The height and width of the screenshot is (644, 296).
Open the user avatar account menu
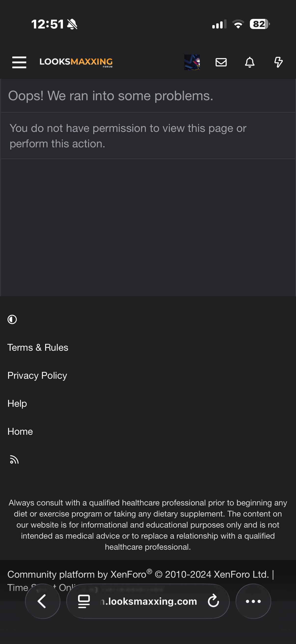tap(192, 62)
